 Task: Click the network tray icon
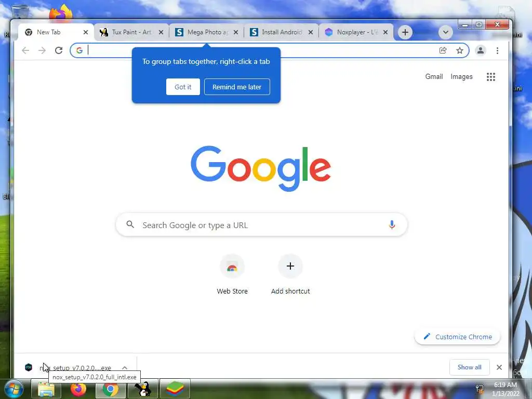tap(480, 389)
